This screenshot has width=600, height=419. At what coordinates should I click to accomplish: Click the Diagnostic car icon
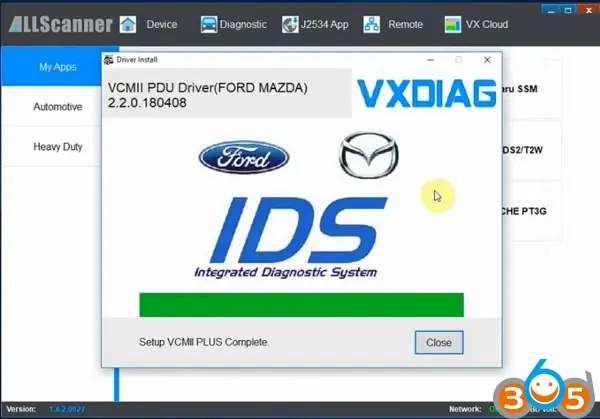209,24
